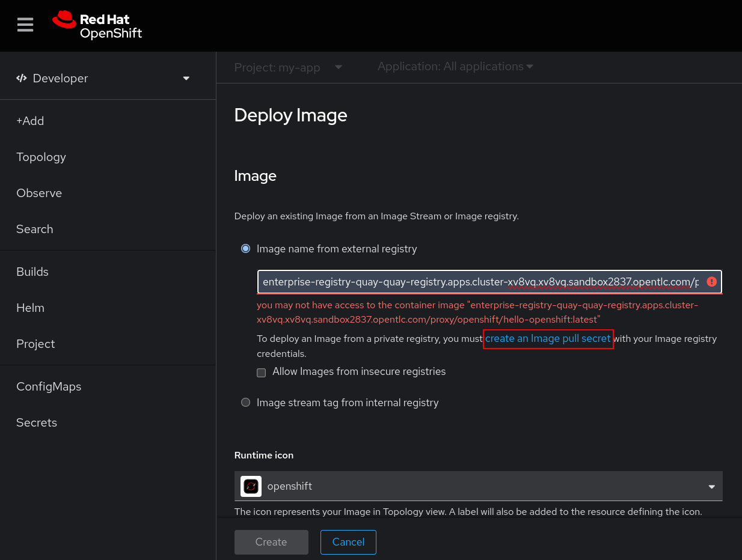
Task: Expand the Developer perspective switcher
Action: pos(186,78)
